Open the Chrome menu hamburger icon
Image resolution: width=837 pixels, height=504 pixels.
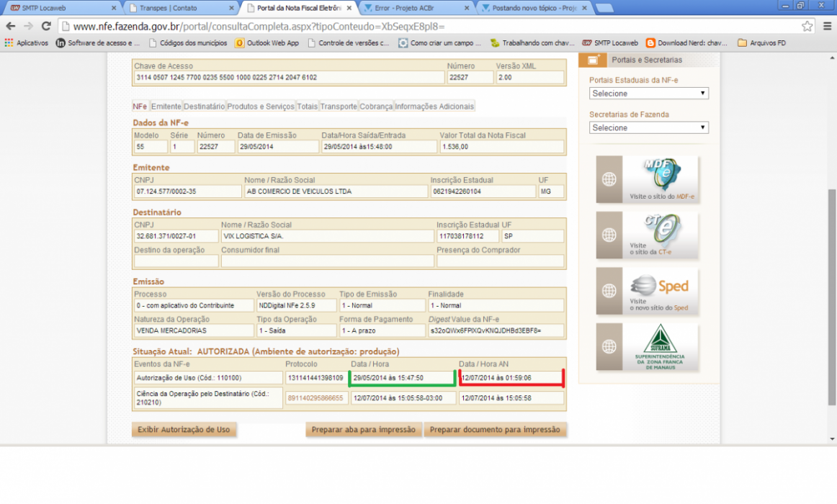827,26
